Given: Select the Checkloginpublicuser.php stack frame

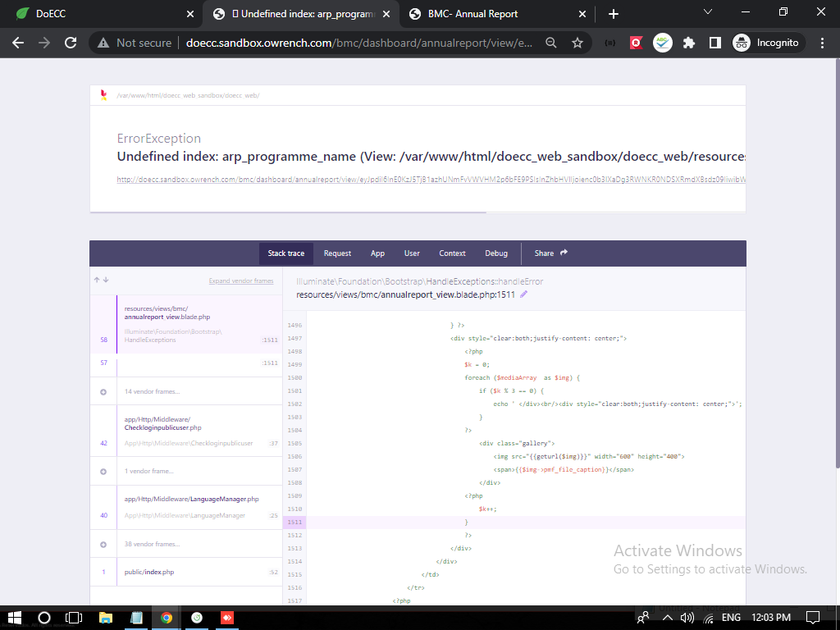Looking at the screenshot, I should pos(187,431).
